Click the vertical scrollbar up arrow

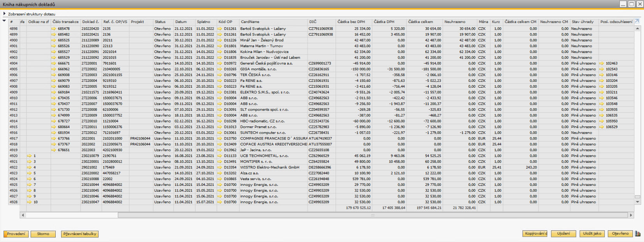637,28
